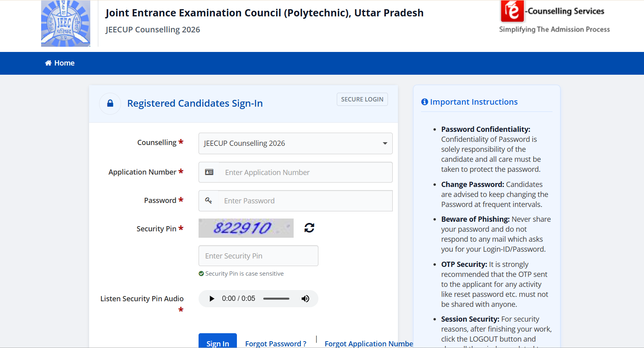The width and height of the screenshot is (644, 348).
Task: Mute the security pin audio
Action: [305, 298]
